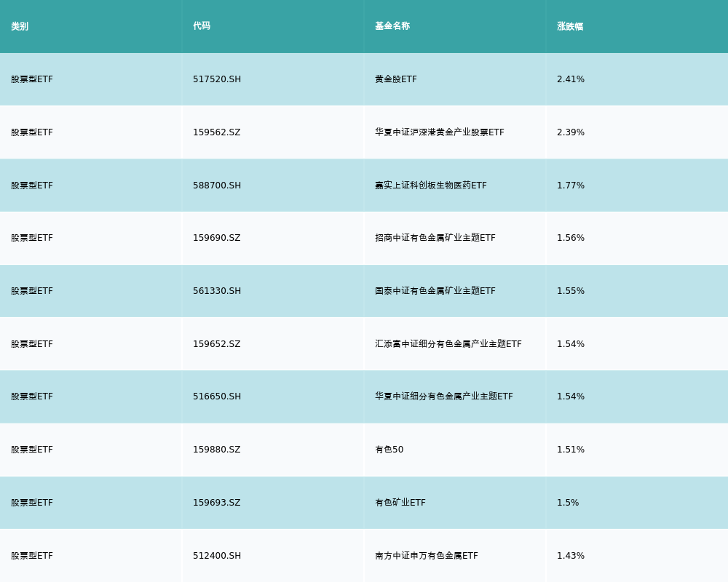The image size is (728, 582).
Task: Open the 有色50 fund entry
Action: click(x=389, y=450)
